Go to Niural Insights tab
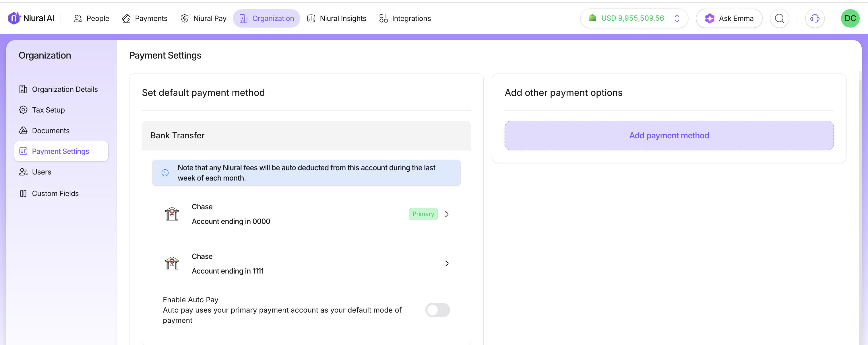Image resolution: width=868 pixels, height=345 pixels. (337, 18)
